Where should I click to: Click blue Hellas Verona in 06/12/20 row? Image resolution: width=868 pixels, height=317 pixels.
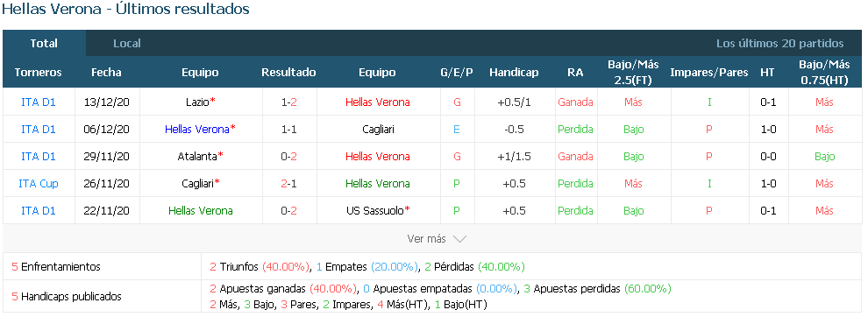(x=197, y=129)
